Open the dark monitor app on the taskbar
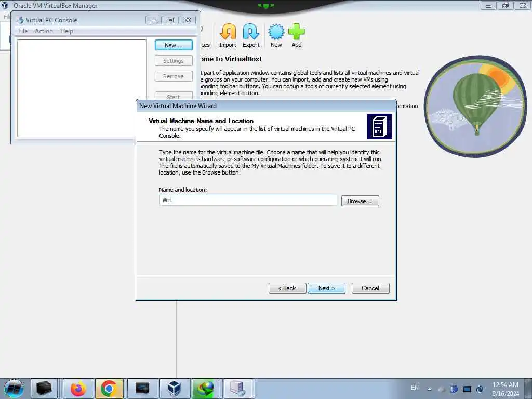The width and height of the screenshot is (532, 399). click(x=142, y=389)
